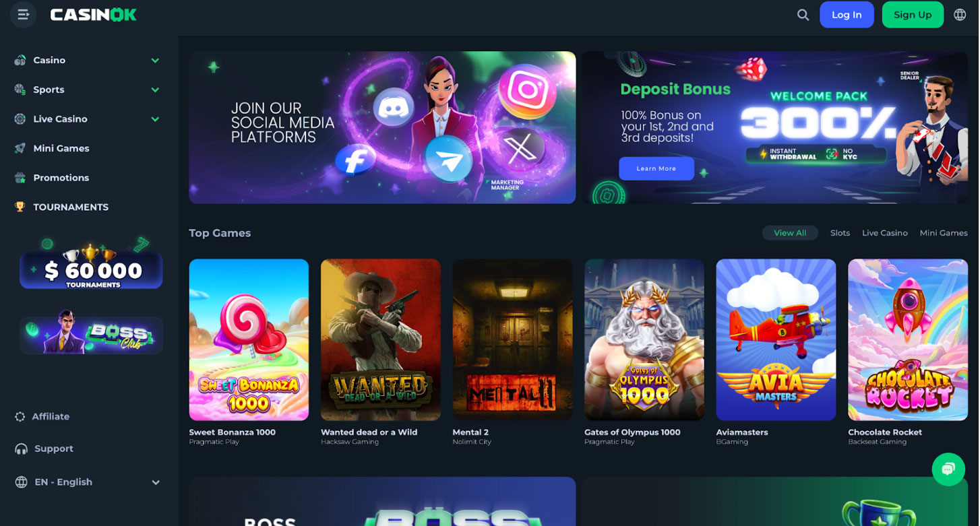Switch to Mini Games filter tab

(944, 233)
